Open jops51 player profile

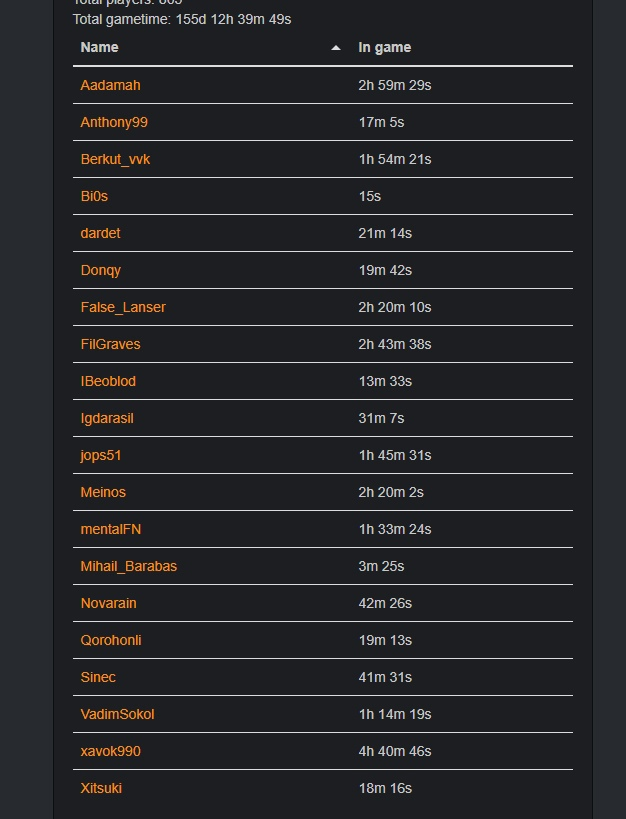click(x=101, y=455)
